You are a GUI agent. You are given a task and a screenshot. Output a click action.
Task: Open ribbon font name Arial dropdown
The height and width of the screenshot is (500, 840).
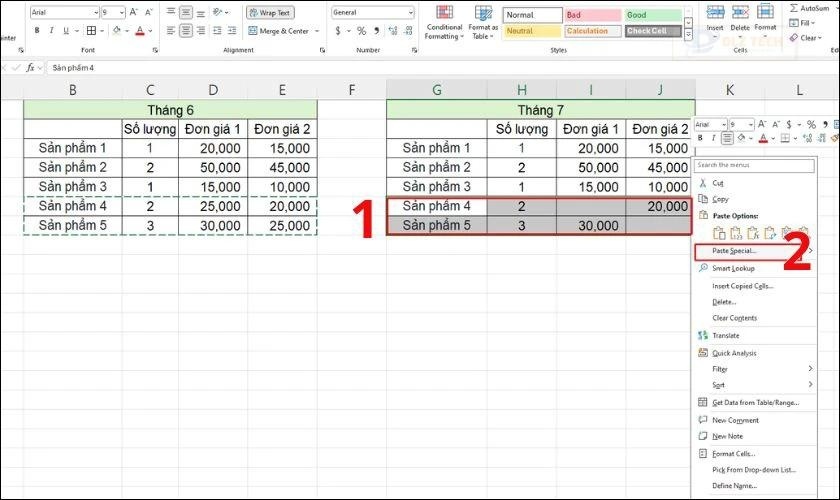(x=96, y=12)
